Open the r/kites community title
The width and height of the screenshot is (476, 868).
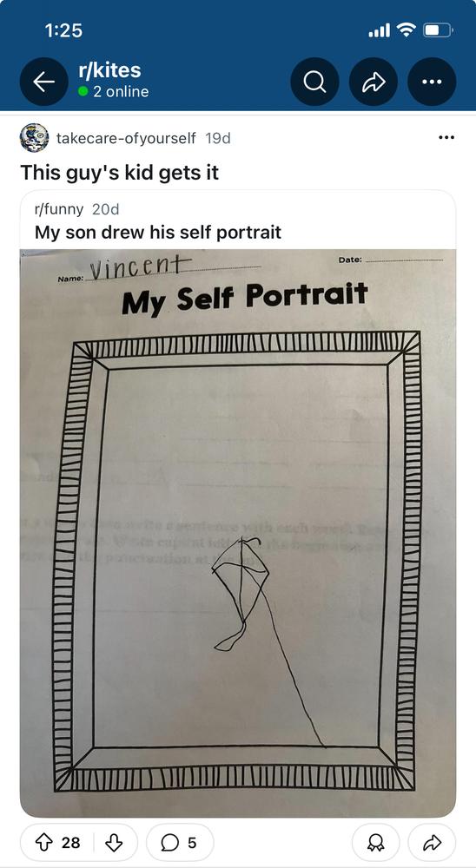coord(109,70)
